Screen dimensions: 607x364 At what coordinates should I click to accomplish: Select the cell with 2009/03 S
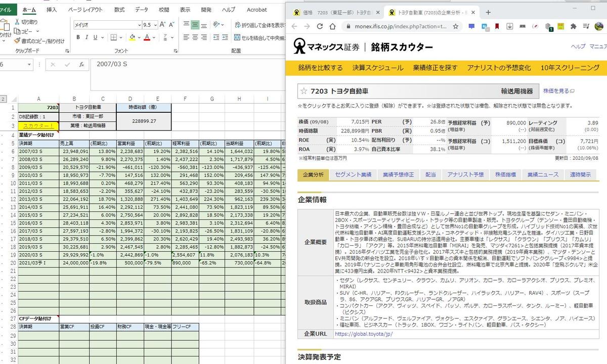pos(38,167)
